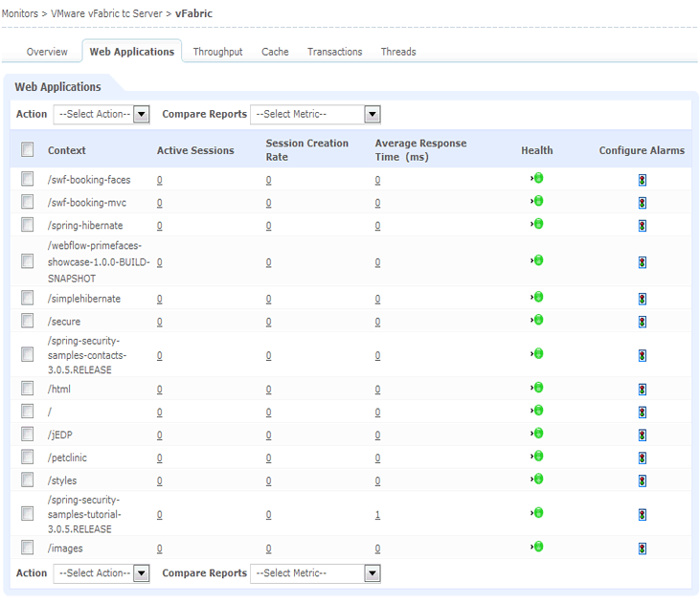Open the average response time value 1
Image resolution: width=700 pixels, height=603 pixels.
(x=377, y=515)
